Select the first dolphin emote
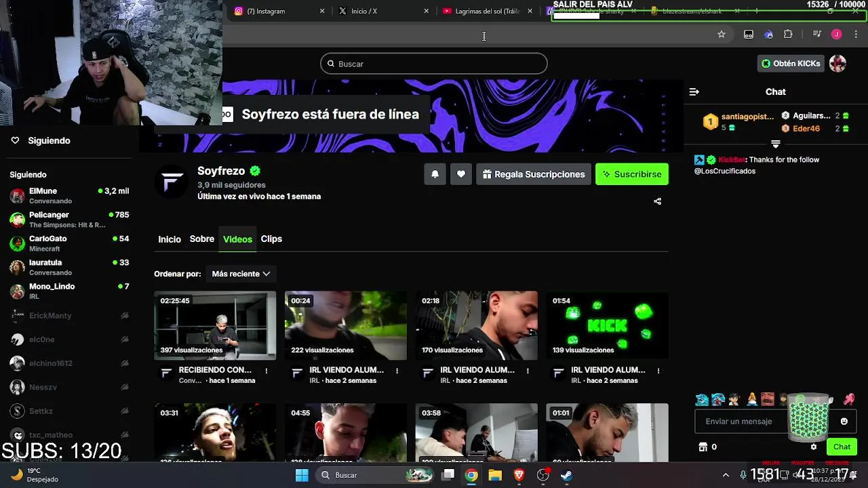The image size is (868, 488). click(702, 400)
